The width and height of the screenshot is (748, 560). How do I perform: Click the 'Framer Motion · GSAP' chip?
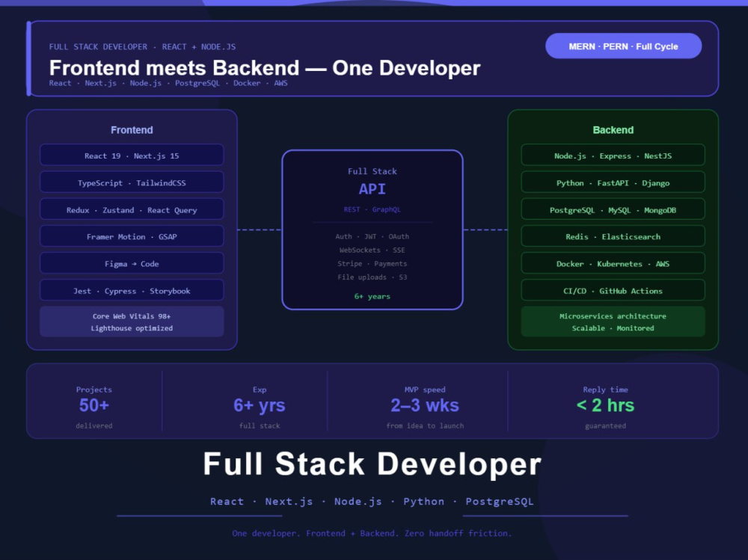[x=132, y=236]
